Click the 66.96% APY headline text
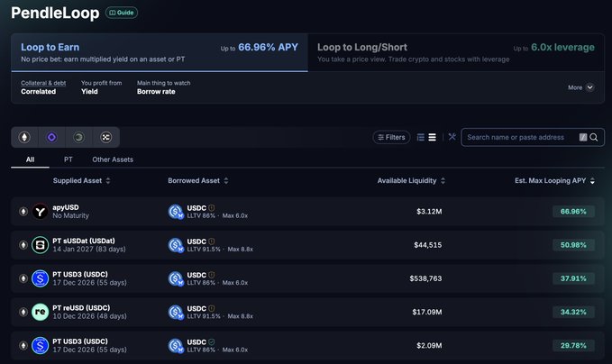 [268, 47]
